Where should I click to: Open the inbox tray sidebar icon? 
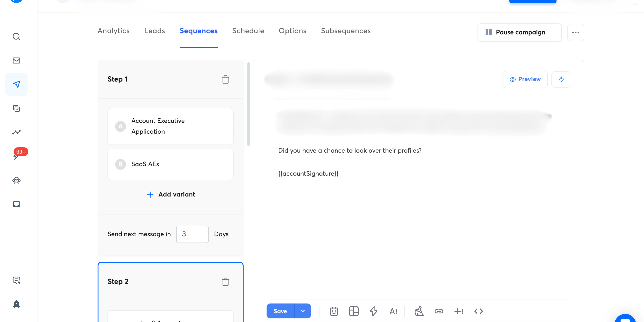(16, 204)
